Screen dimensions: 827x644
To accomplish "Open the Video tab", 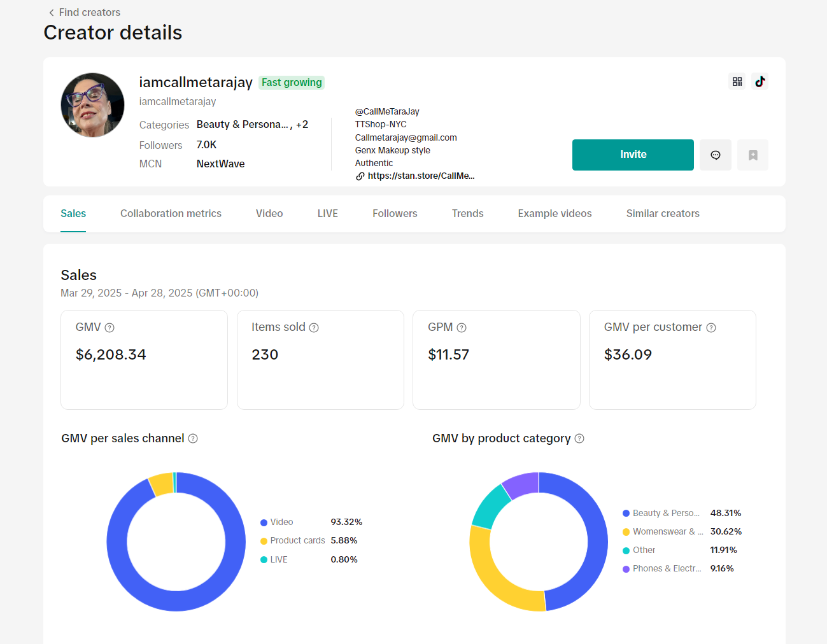I will [x=269, y=214].
